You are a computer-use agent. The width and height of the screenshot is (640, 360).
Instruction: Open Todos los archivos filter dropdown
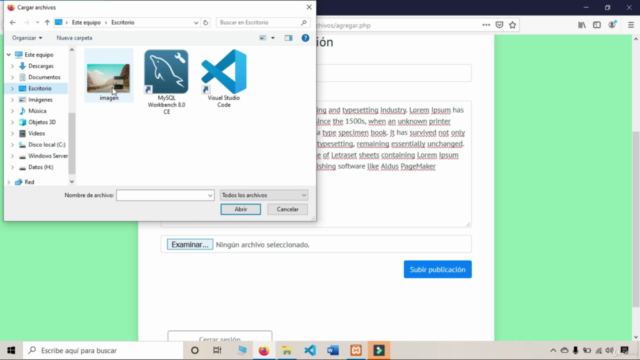264,196
